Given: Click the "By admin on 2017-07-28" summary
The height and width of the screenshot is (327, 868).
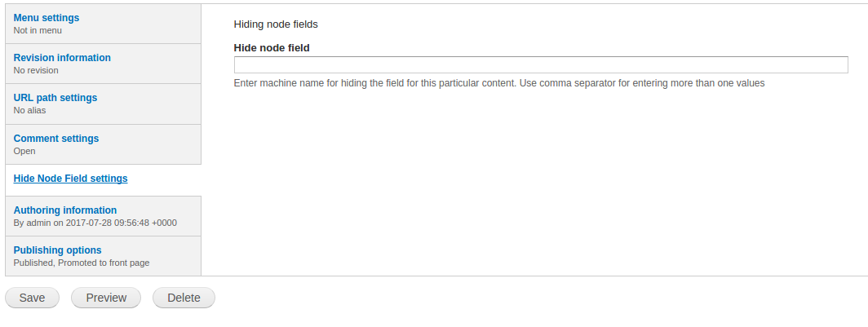Looking at the screenshot, I should (95, 223).
